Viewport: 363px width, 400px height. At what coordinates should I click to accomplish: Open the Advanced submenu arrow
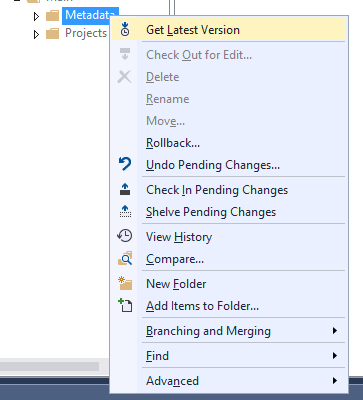[x=335, y=380]
